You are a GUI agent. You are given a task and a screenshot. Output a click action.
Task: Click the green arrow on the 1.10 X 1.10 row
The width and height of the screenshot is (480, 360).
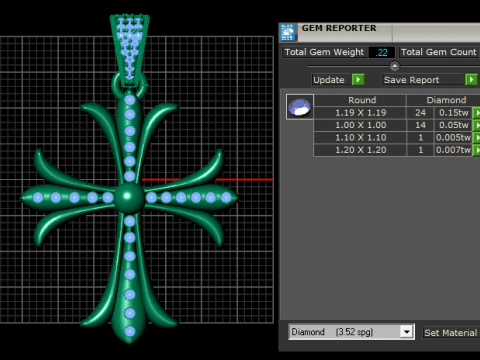coord(477,137)
